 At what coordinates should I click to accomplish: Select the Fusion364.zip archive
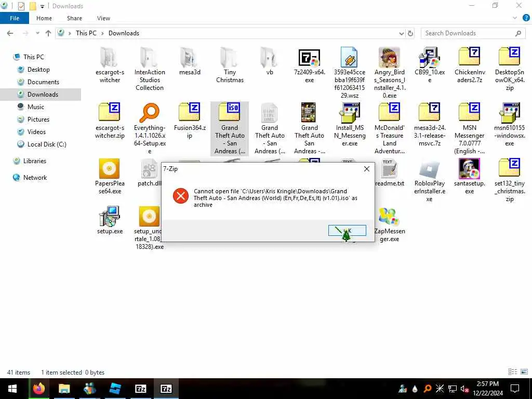pos(190,121)
